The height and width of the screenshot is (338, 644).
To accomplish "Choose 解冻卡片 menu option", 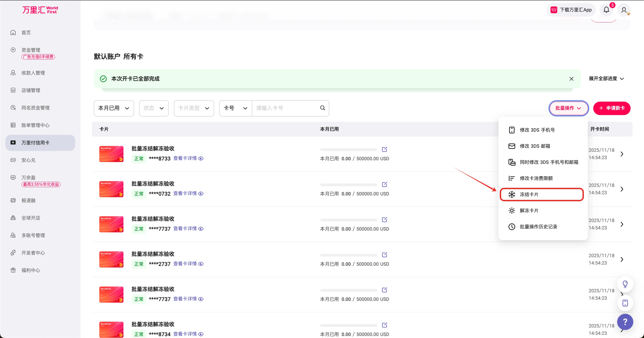I will 529,211.
